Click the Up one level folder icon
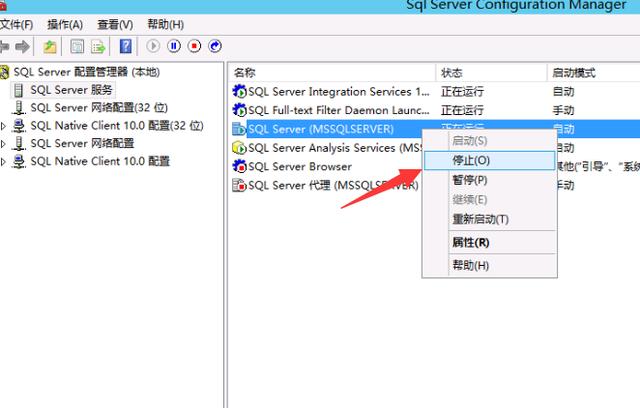The height and width of the screenshot is (408, 640). click(50, 47)
